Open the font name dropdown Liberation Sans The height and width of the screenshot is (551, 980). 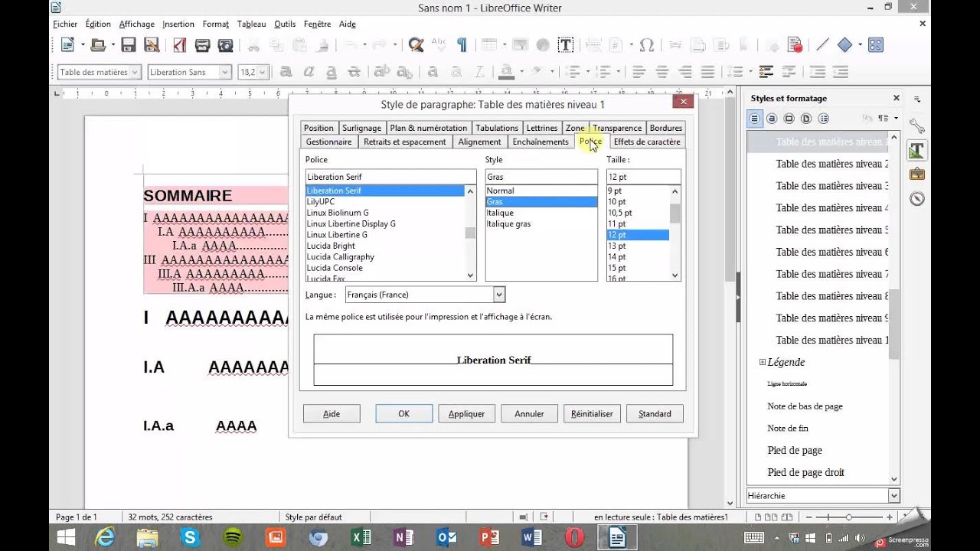click(225, 72)
